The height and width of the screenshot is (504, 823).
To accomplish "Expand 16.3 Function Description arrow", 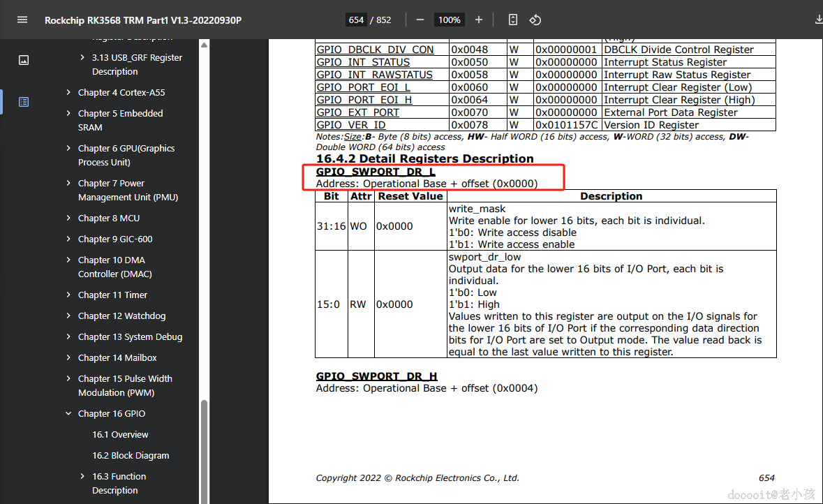I will [82, 476].
